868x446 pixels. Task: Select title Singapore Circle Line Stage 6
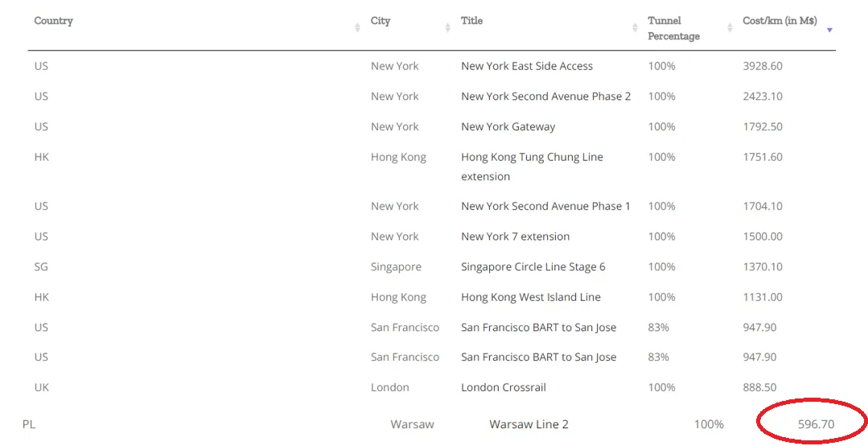[533, 267]
